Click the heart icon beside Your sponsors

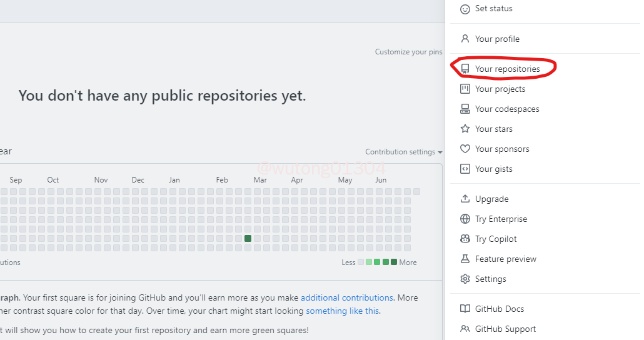(x=465, y=149)
